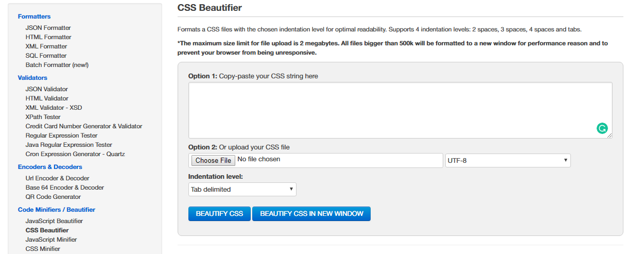Click BEAUTIFY CSS IN NEW WINDOW button
Viewport: 644px width, 254px height.
point(311,214)
